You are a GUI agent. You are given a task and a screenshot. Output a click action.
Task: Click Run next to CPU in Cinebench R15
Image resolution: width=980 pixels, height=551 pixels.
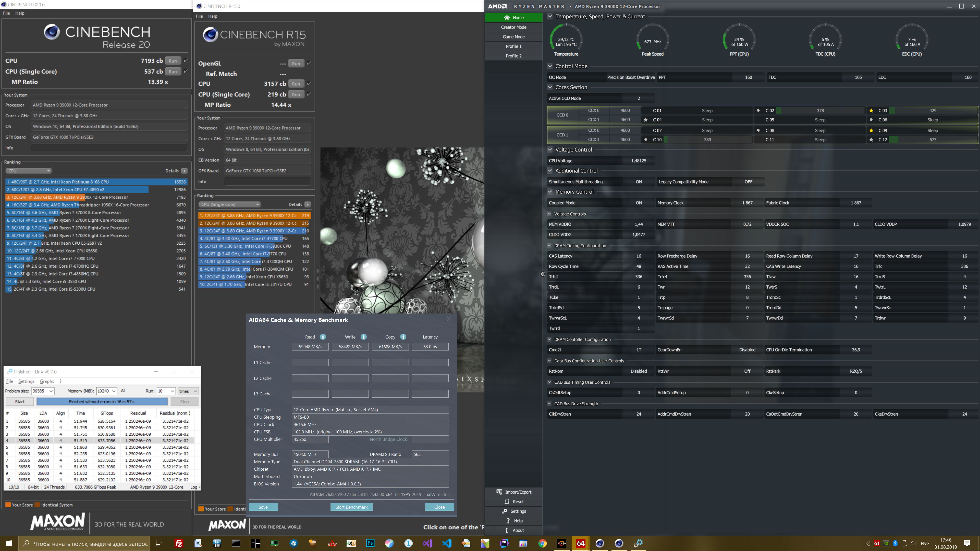point(296,84)
